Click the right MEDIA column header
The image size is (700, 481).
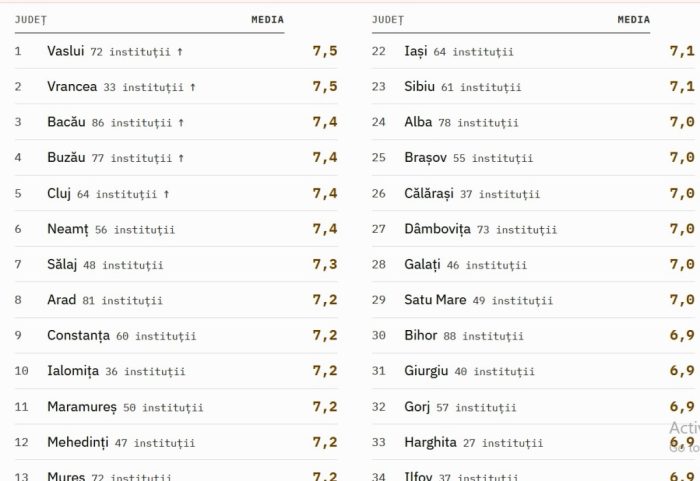(x=633, y=20)
